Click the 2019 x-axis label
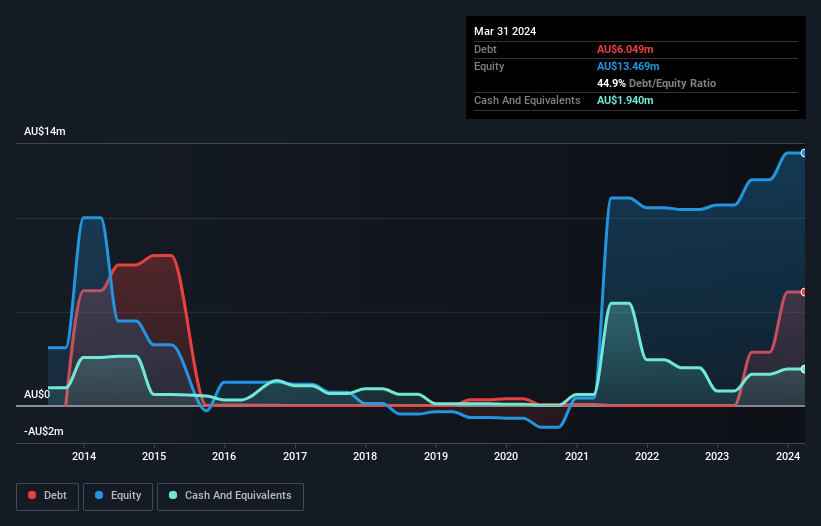821x526 pixels. 436,456
